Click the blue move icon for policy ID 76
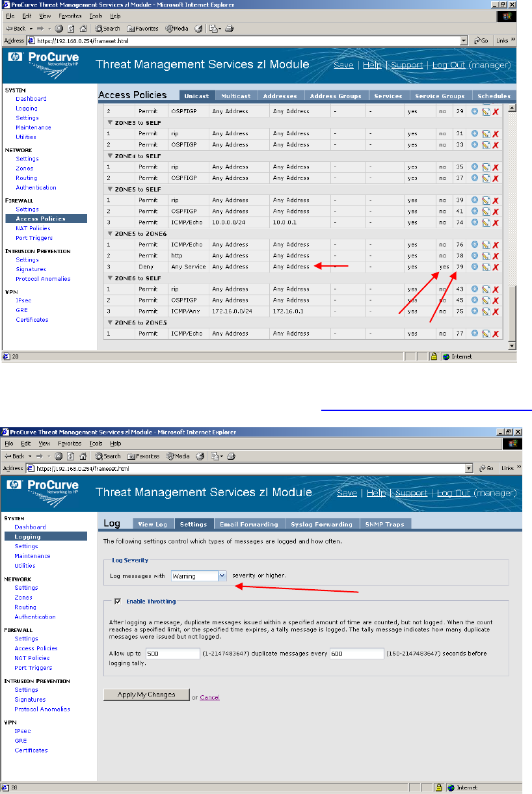The height and width of the screenshot is (794, 532). 475,245
